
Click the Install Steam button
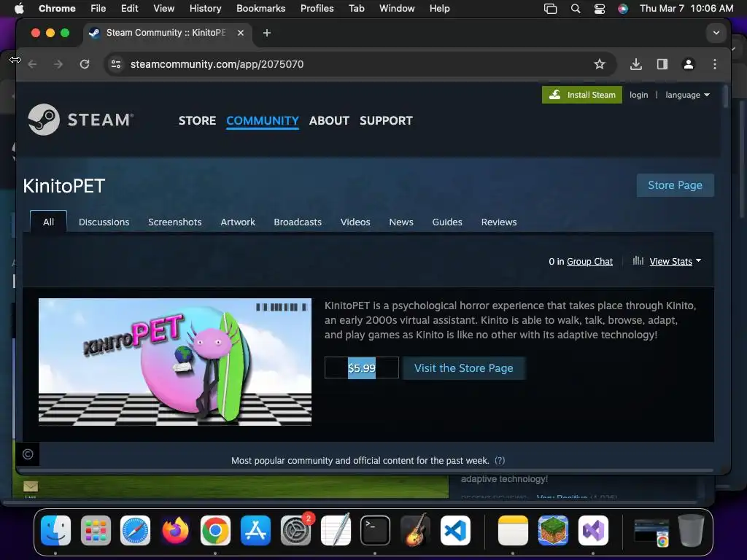point(581,95)
